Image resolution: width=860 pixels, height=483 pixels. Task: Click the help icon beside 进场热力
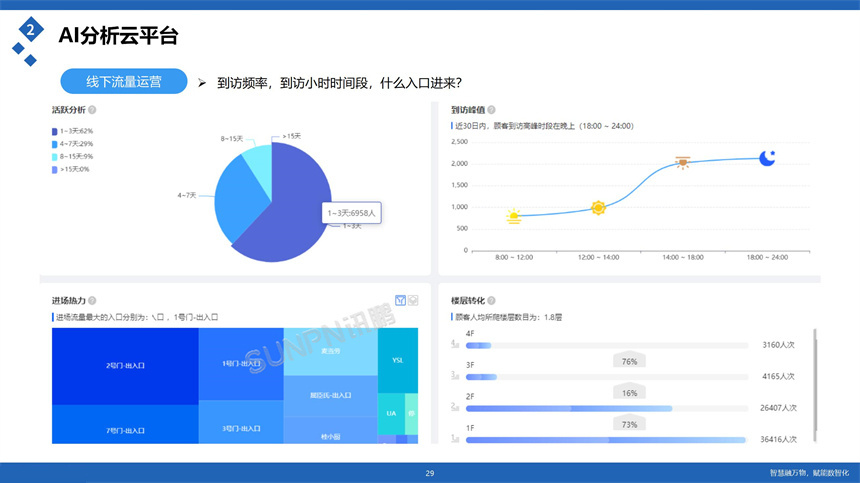point(92,300)
